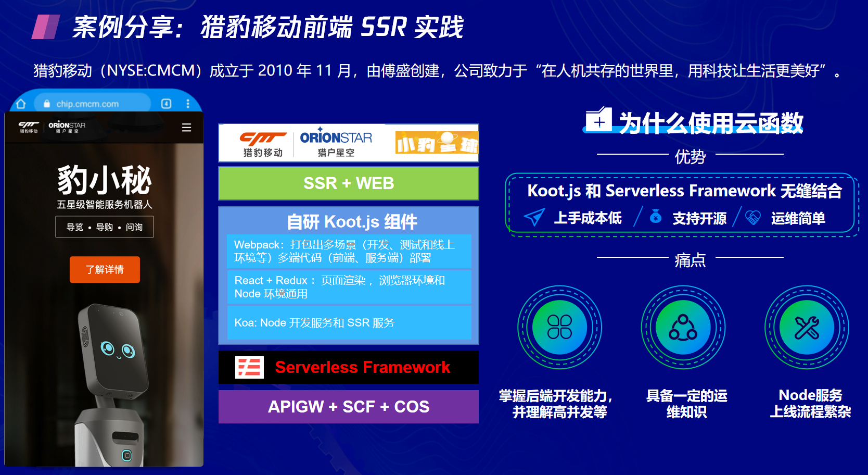Select the Webpack description row

[x=349, y=251]
